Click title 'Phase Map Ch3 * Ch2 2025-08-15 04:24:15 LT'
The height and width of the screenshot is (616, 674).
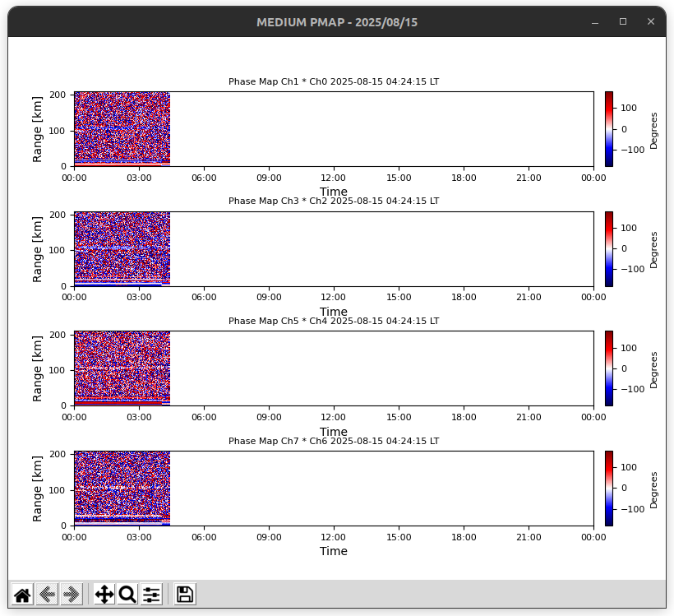pos(334,201)
